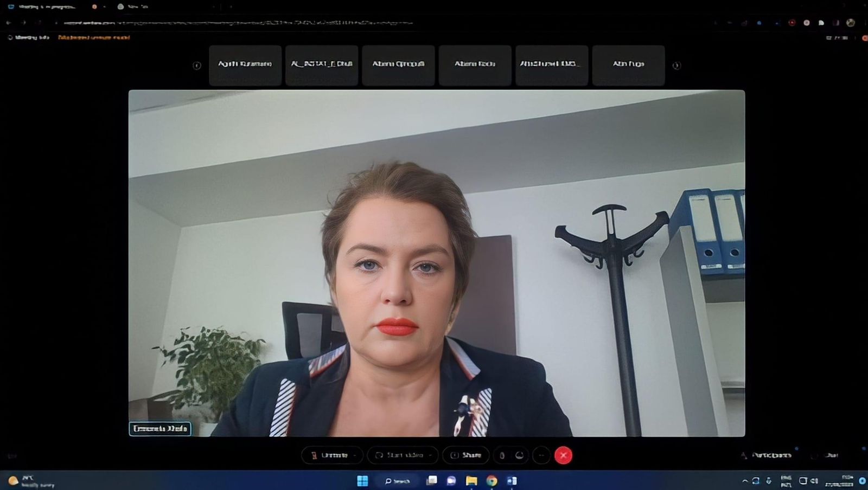868x490 pixels.
Task: Select the first participant thumbnail in the strip
Action: [x=245, y=66]
